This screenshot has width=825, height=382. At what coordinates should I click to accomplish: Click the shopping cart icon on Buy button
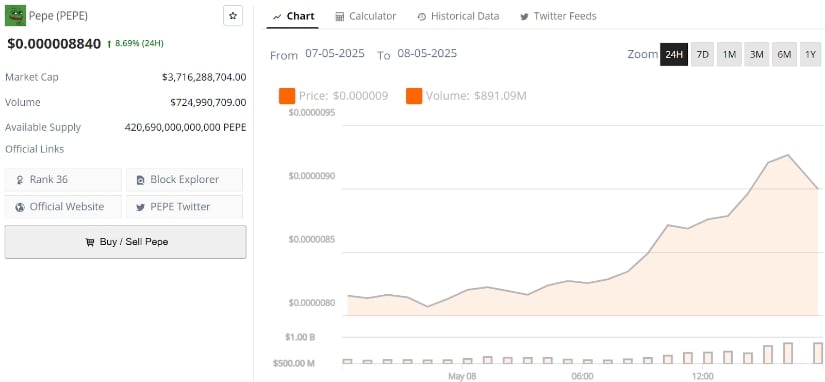click(x=90, y=242)
